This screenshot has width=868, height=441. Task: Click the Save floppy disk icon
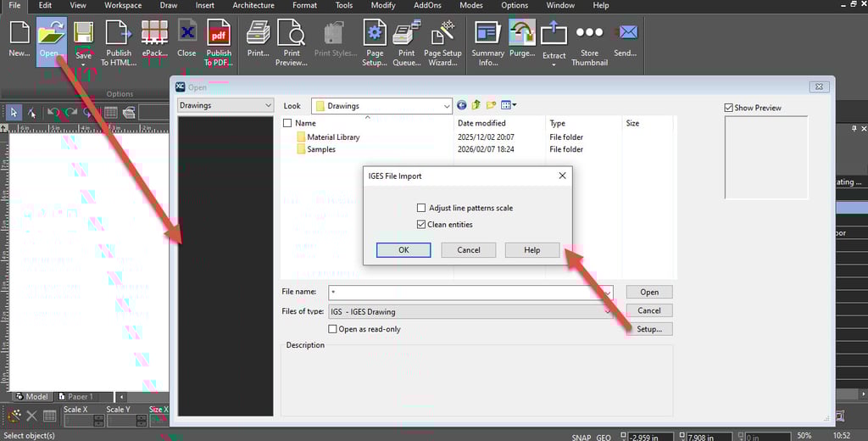click(x=84, y=33)
